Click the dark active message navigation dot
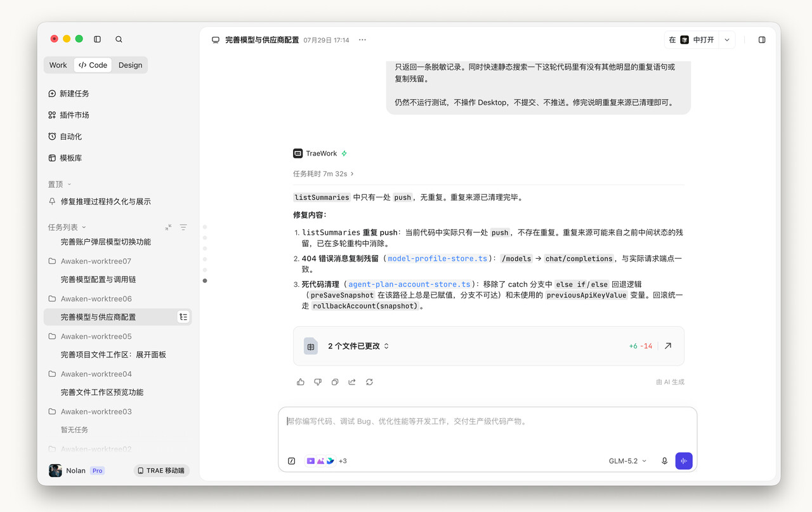The width and height of the screenshot is (812, 512). pos(205,280)
